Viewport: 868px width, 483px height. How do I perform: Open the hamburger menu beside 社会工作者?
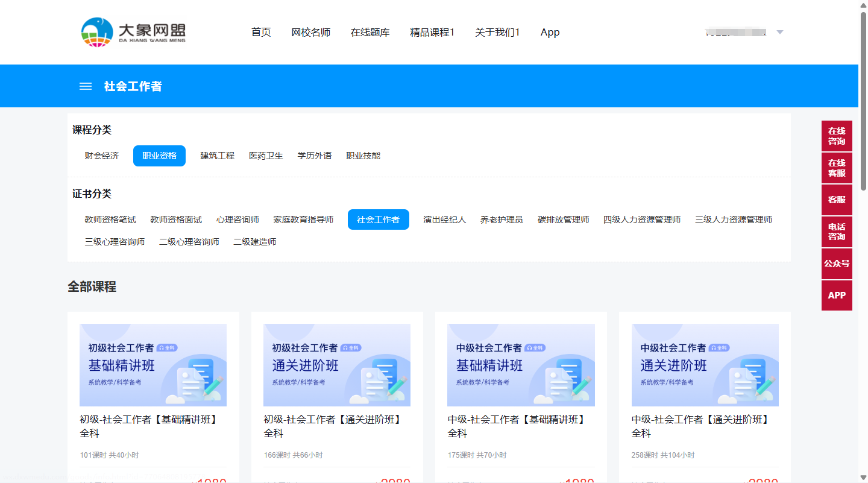pos(86,86)
